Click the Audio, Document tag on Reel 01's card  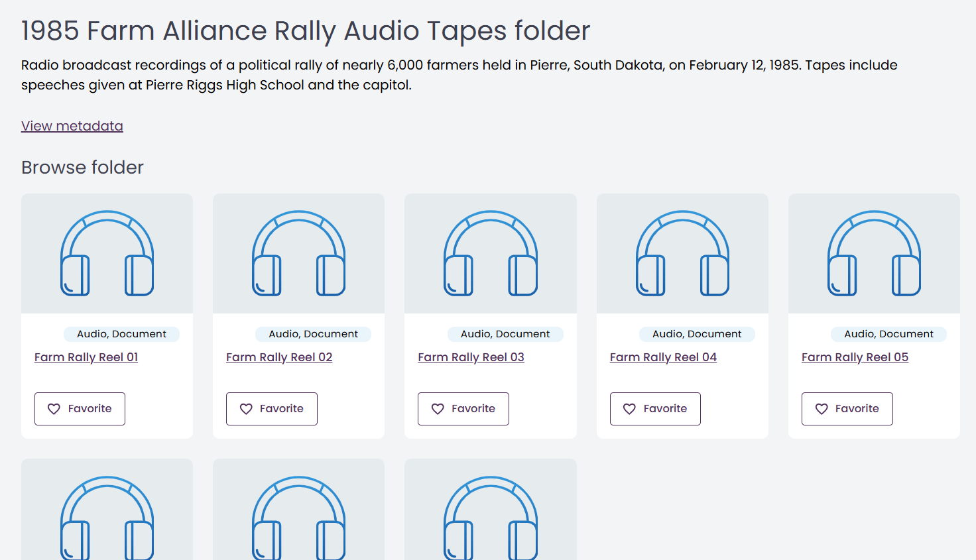(x=121, y=334)
